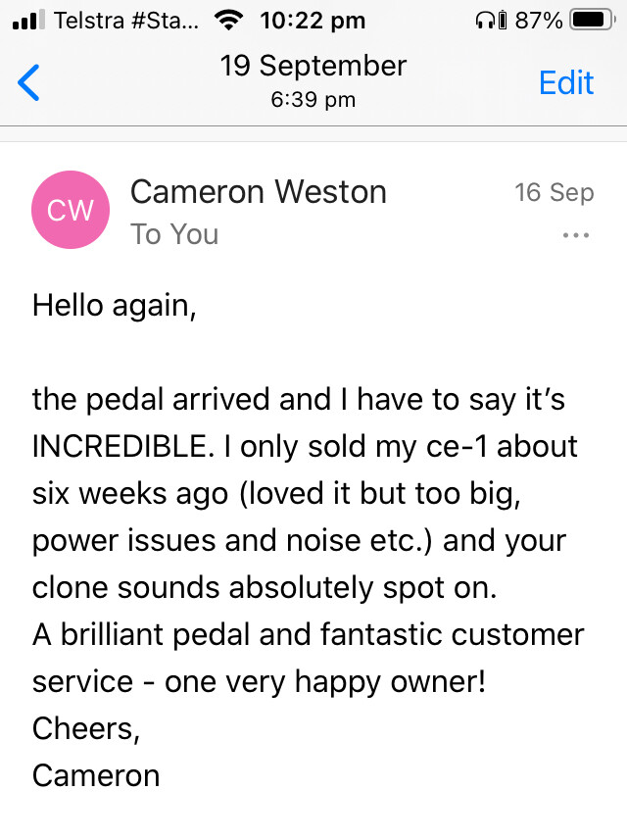Image resolution: width=627 pixels, height=840 pixels.
Task: Expand the "To You" recipient details
Action: [174, 234]
